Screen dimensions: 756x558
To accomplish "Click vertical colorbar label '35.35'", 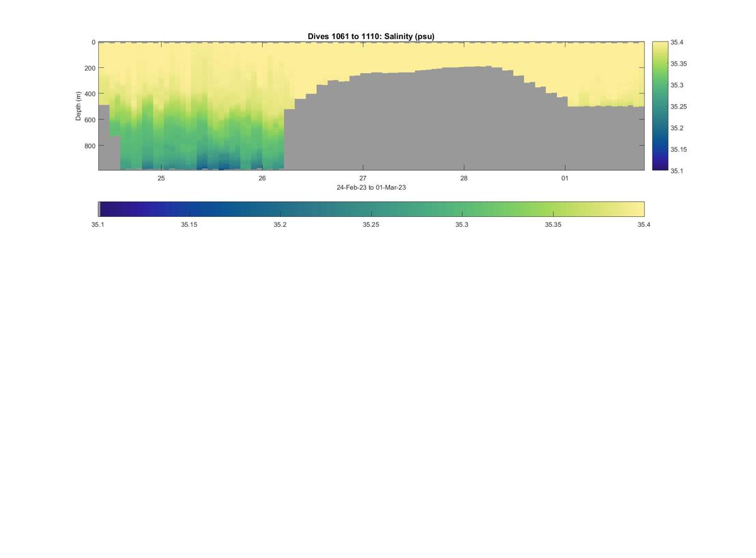I will tap(678, 64).
